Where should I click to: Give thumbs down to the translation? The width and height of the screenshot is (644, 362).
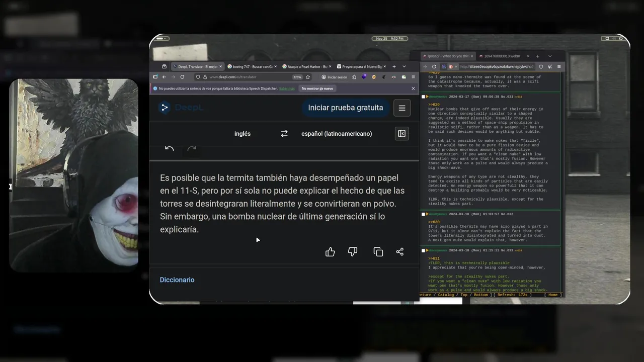tap(353, 252)
